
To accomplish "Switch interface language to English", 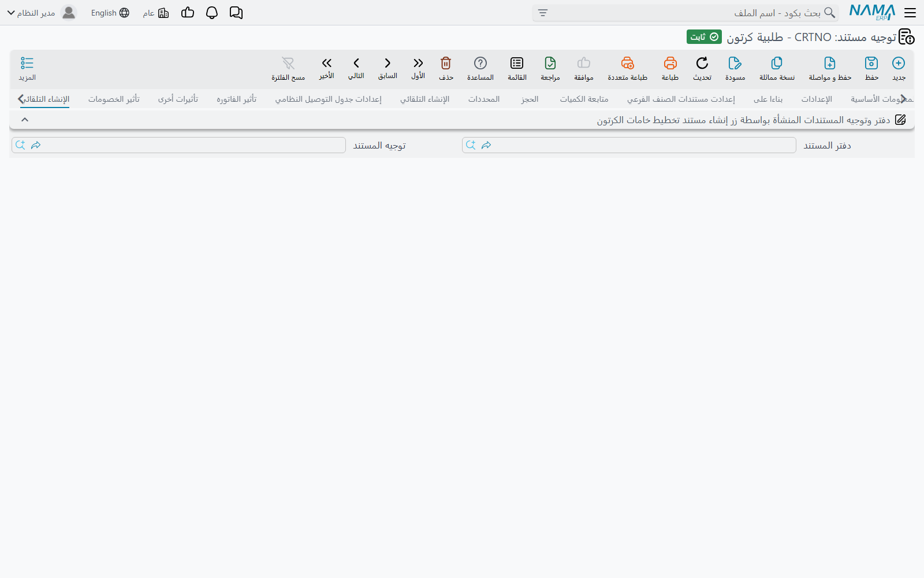I will point(110,13).
